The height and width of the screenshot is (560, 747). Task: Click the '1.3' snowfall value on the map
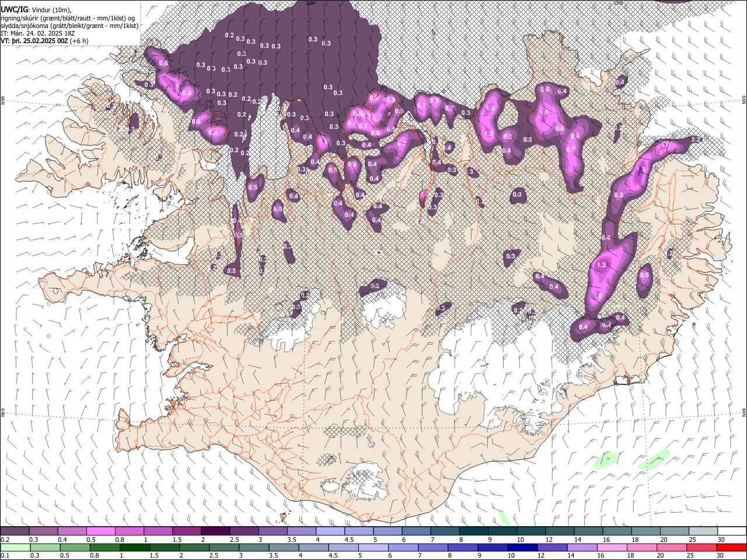(601, 265)
